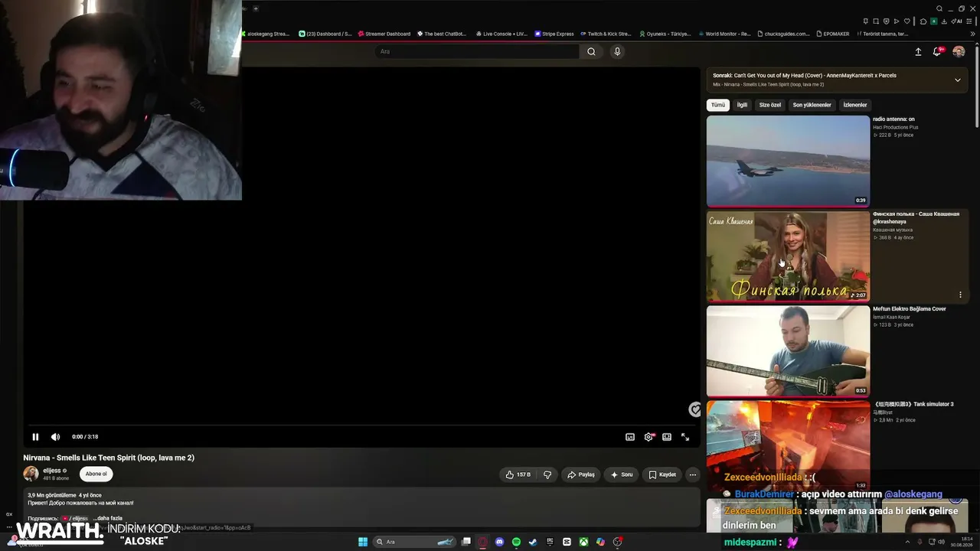Screen dimensions: 980x551
Task: Click the YouTube search field
Action: [477, 51]
